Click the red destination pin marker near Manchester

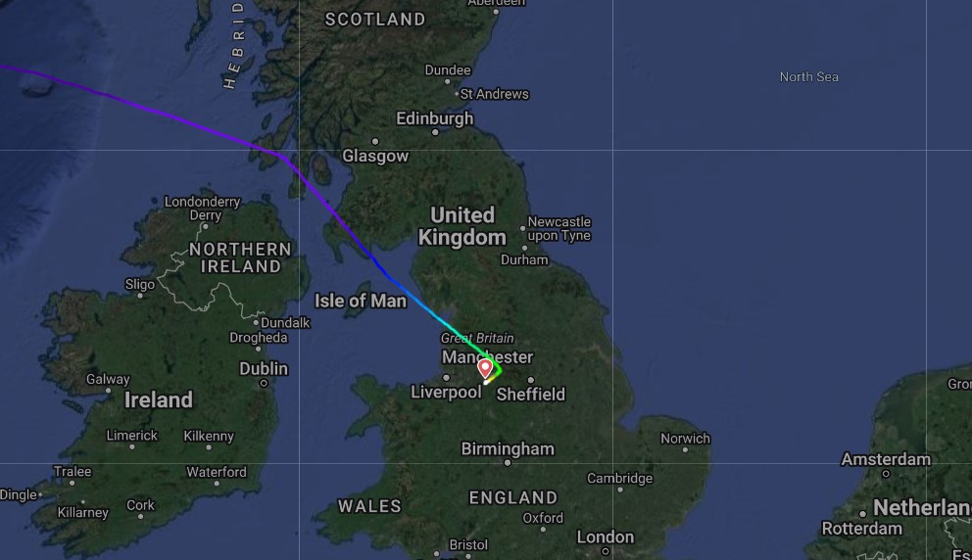485,368
